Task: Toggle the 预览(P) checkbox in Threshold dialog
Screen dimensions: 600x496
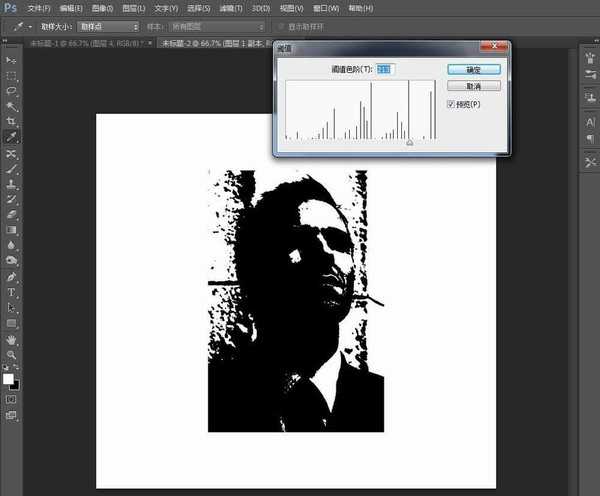Action: pos(451,104)
